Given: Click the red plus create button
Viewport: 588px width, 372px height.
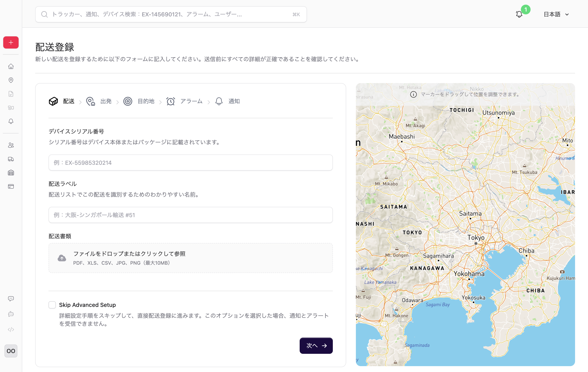Looking at the screenshot, I should pyautogui.click(x=11, y=42).
